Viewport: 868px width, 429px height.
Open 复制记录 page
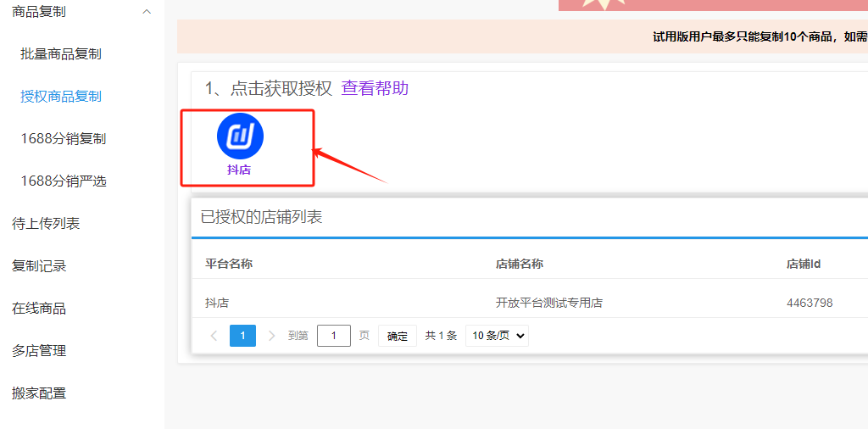pos(39,266)
